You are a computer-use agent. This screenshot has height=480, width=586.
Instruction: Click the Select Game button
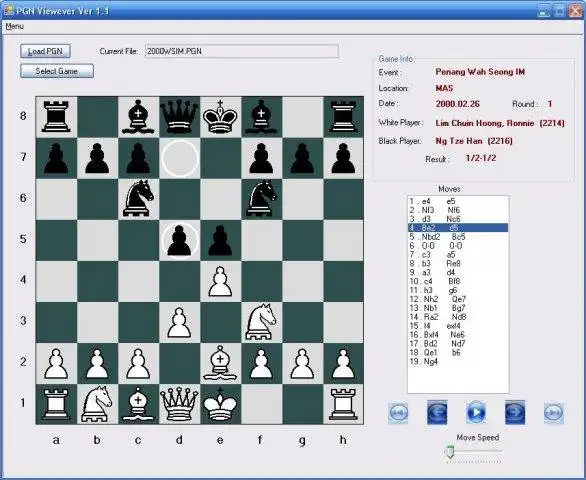(57, 71)
